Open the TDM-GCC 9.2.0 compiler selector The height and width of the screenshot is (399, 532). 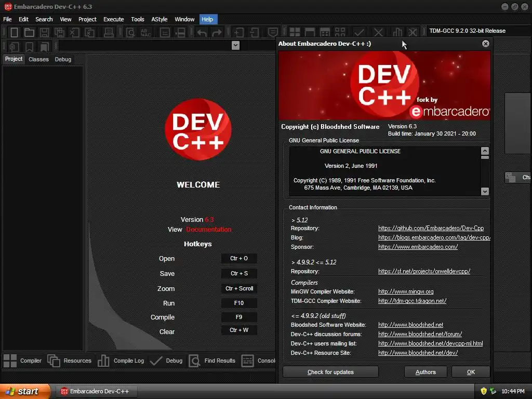[478, 31]
